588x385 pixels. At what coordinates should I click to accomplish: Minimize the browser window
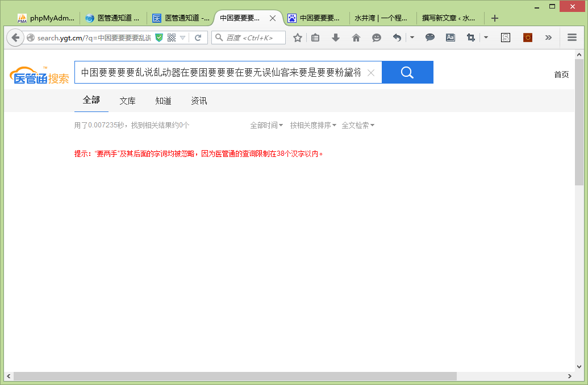[537, 7]
